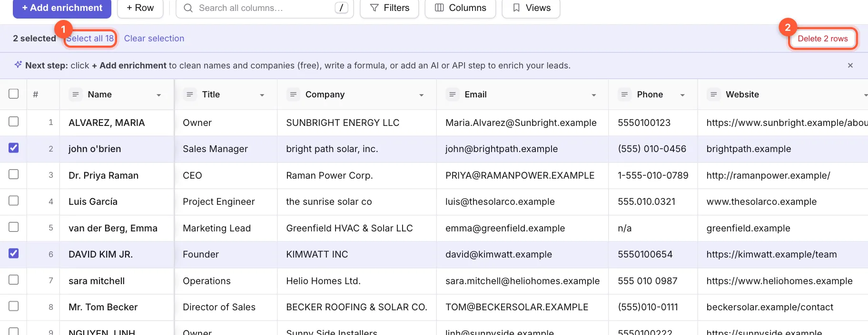Click the slash shortcut badge in search
Image resolution: width=868 pixels, height=335 pixels.
[341, 8]
